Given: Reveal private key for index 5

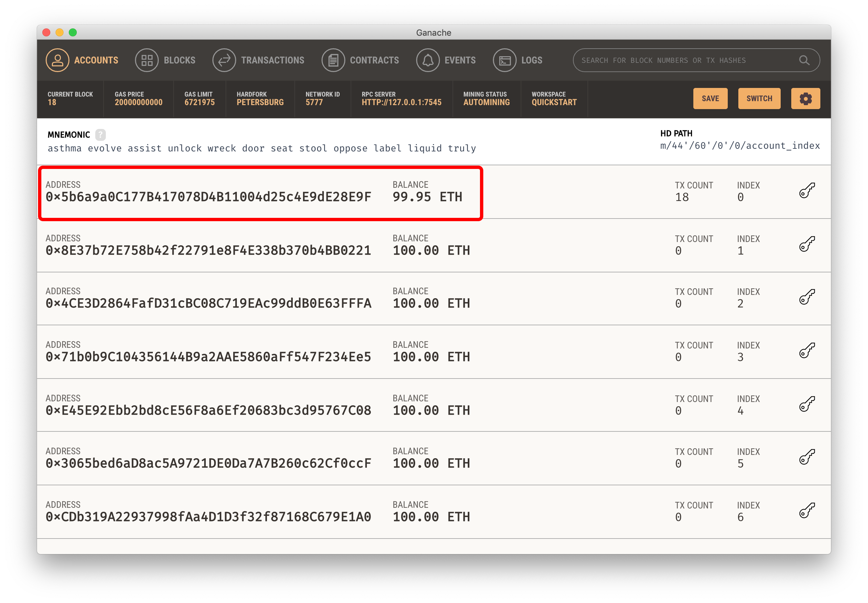Looking at the screenshot, I should click(x=807, y=457).
